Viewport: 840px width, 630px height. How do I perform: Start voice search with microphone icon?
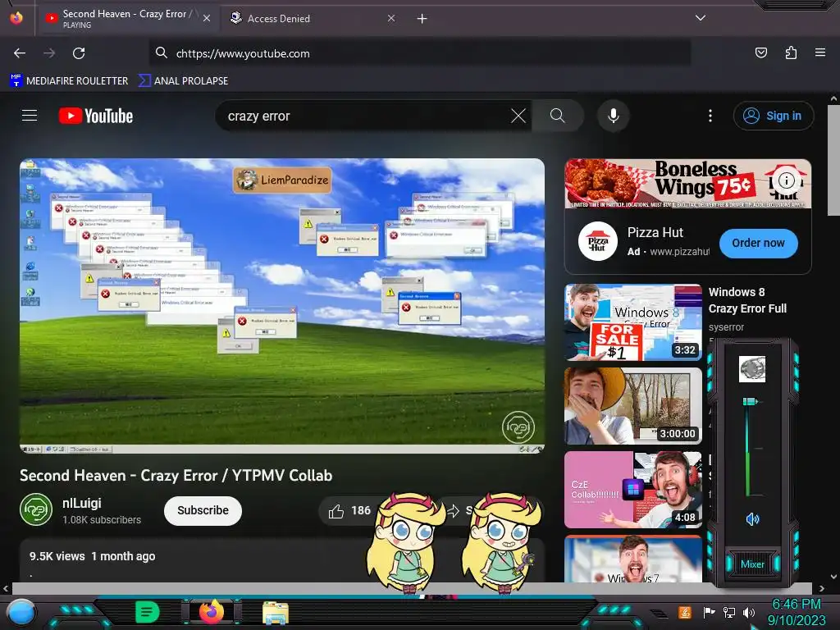coord(614,116)
